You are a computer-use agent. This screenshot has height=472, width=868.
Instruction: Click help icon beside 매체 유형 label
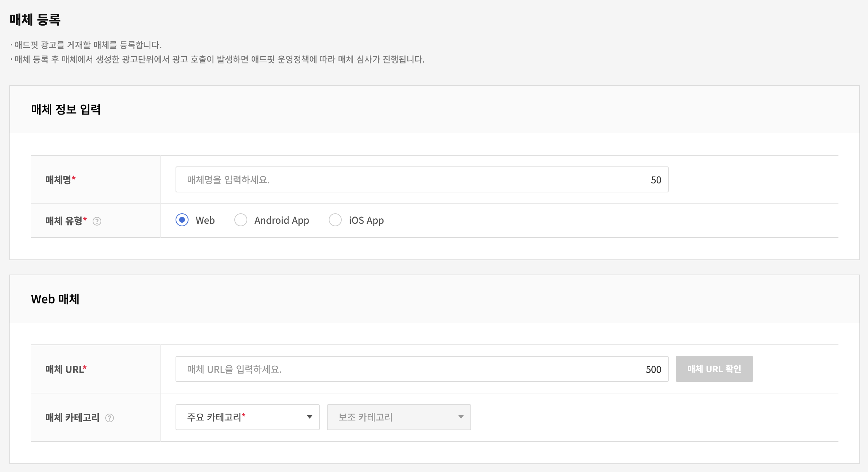pyautogui.click(x=97, y=221)
